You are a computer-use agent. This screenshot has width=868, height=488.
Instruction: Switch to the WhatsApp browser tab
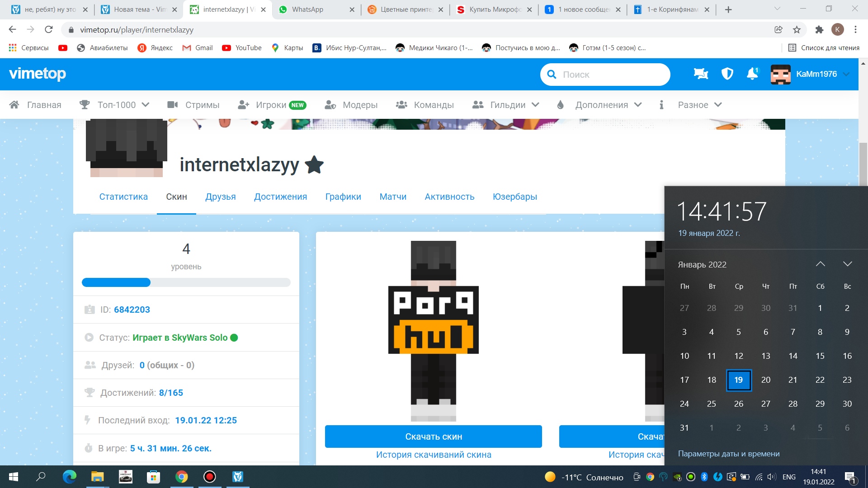307,9
